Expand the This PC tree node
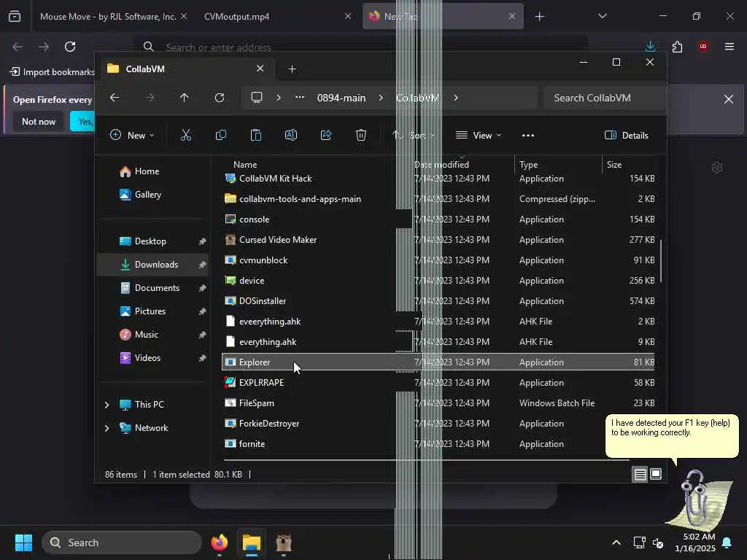Image resolution: width=747 pixels, height=560 pixels. (107, 405)
